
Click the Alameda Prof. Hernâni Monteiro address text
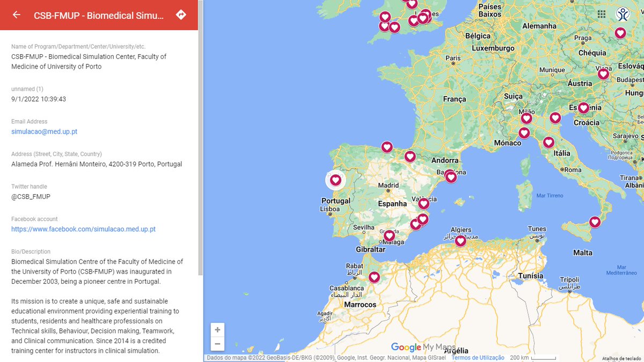[97, 164]
